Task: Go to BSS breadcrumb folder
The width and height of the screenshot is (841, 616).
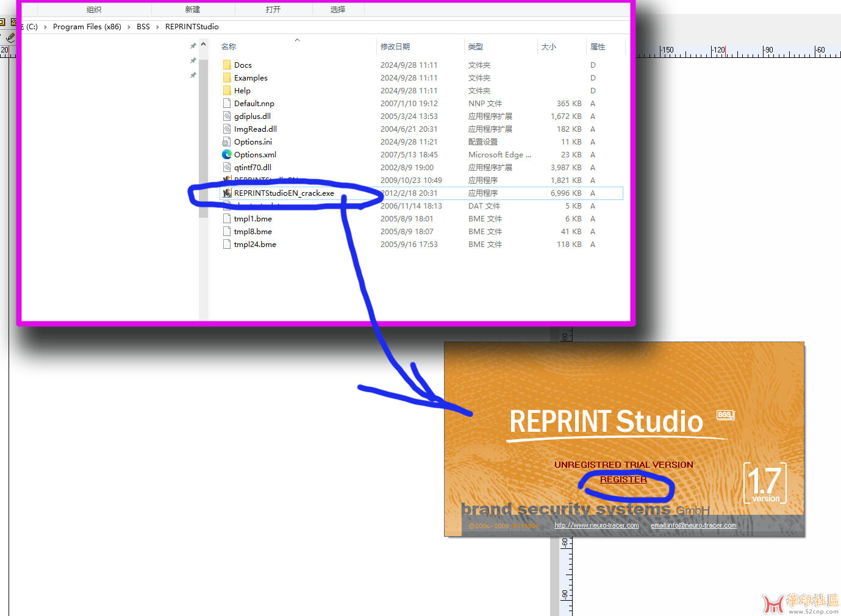Action: pos(143,27)
